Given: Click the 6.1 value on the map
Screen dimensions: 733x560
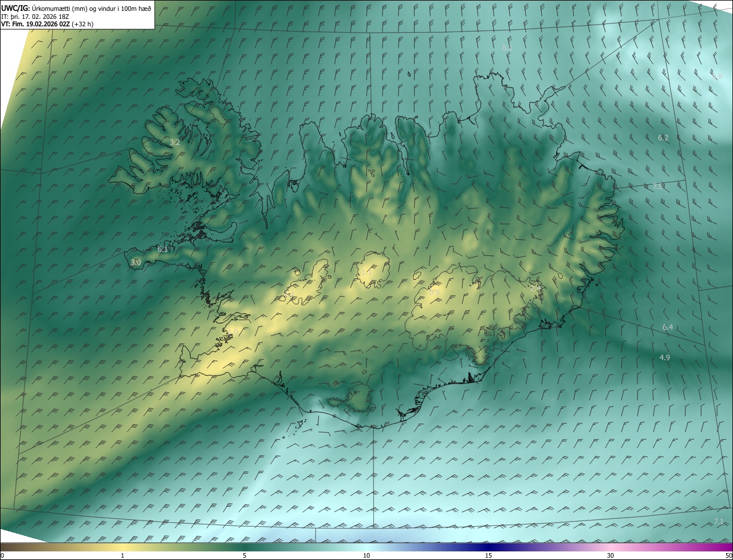Looking at the screenshot, I should 163,250.
